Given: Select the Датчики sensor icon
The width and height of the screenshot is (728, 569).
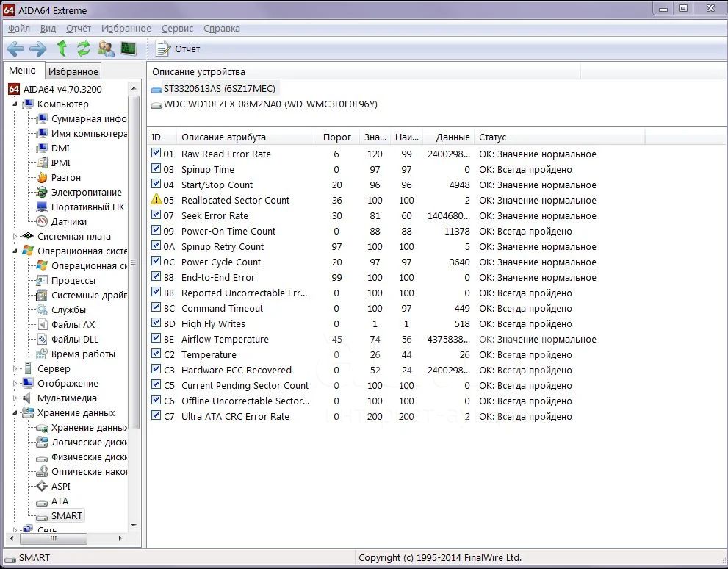Looking at the screenshot, I should (43, 221).
